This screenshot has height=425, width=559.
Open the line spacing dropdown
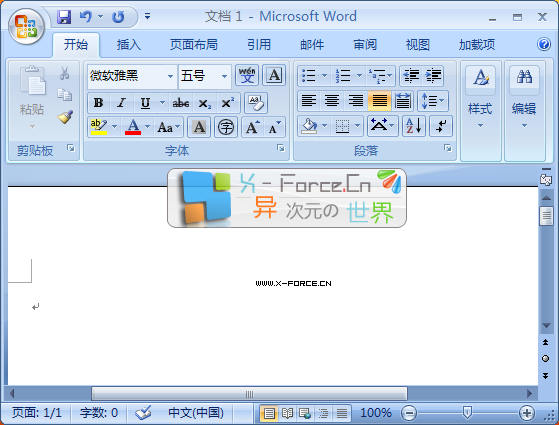click(x=433, y=101)
